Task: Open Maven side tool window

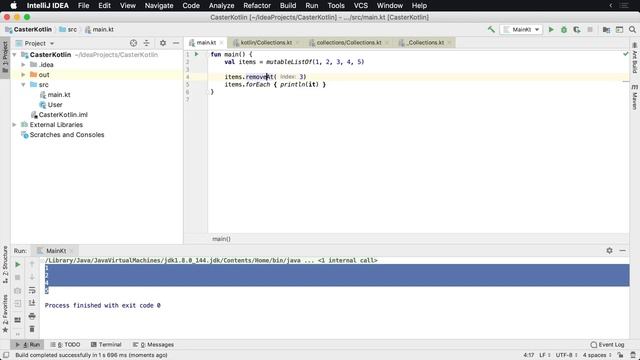Action: tap(635, 97)
